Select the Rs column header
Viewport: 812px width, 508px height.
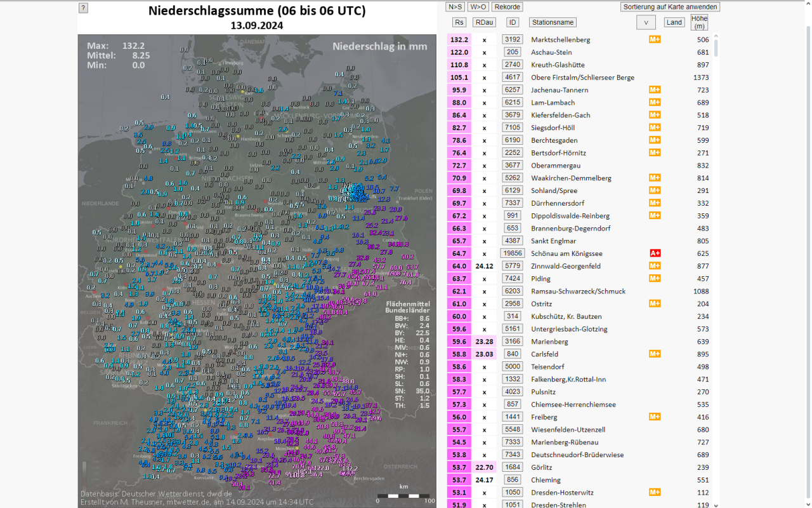(459, 22)
